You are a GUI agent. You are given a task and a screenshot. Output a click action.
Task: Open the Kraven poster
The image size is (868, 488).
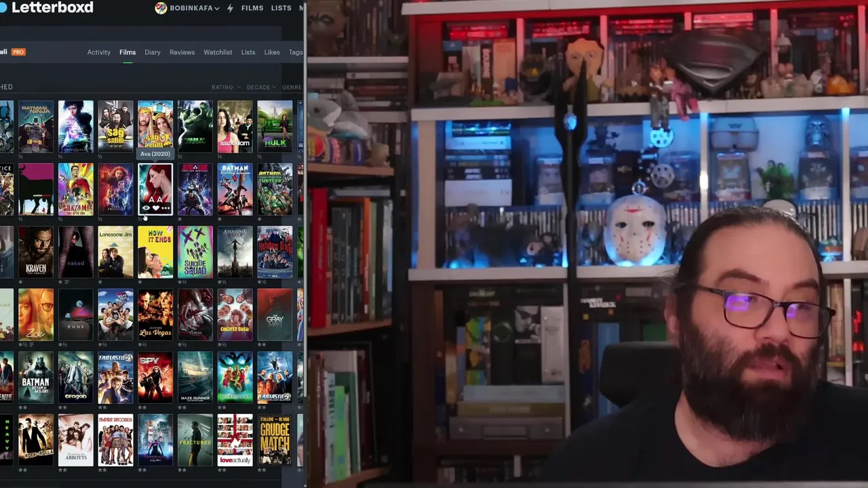36,252
